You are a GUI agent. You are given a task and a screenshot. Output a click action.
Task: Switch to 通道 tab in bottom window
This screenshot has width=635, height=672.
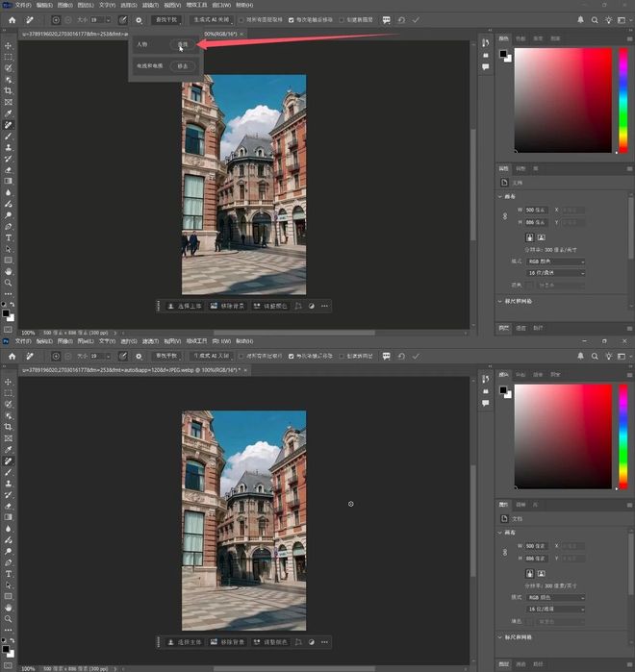[521, 664]
